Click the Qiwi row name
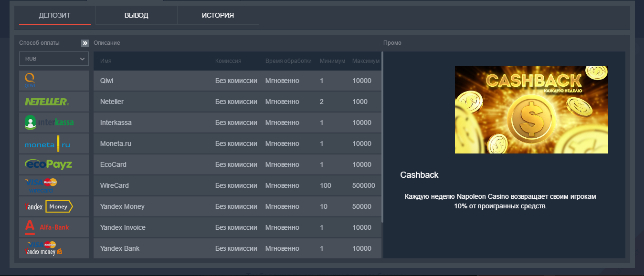Image resolution: width=644 pixels, height=276 pixels. 107,81
